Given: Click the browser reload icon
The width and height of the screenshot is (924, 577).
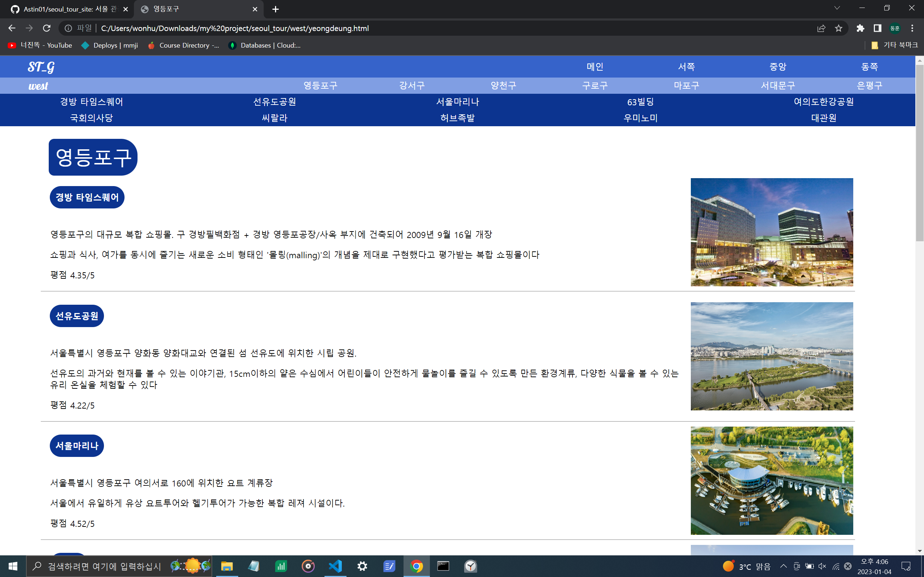Looking at the screenshot, I should point(47,28).
